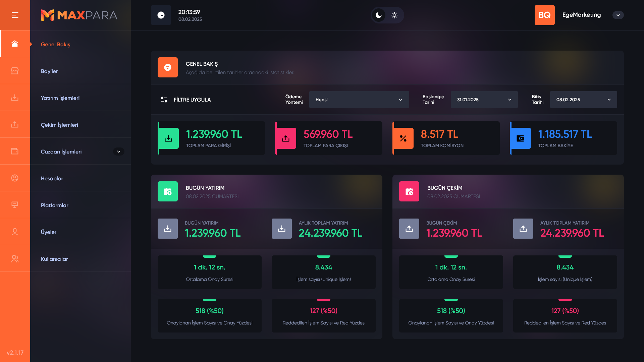Image resolution: width=644 pixels, height=362 pixels.
Task: Click the hamburger menu icon
Action: (x=15, y=15)
